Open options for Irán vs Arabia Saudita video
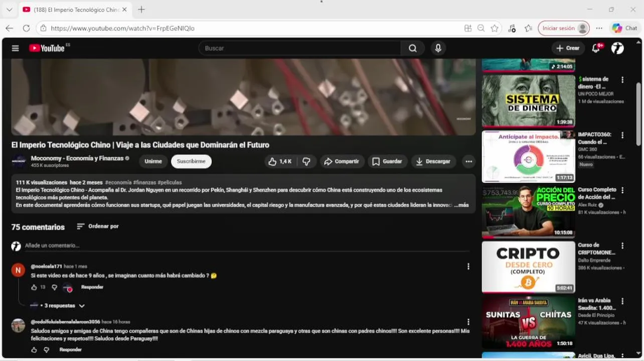The image size is (644, 361). (622, 301)
